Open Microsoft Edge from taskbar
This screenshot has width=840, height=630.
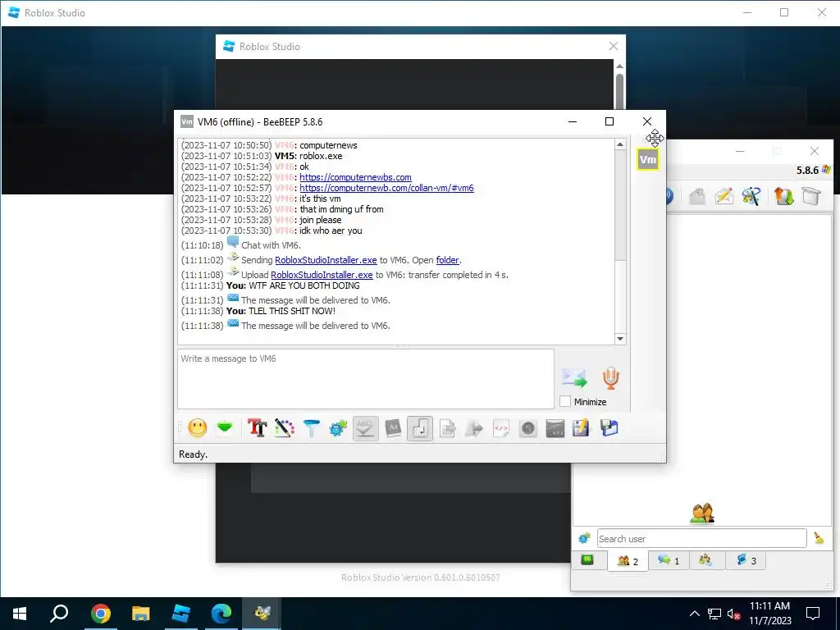coord(221,614)
